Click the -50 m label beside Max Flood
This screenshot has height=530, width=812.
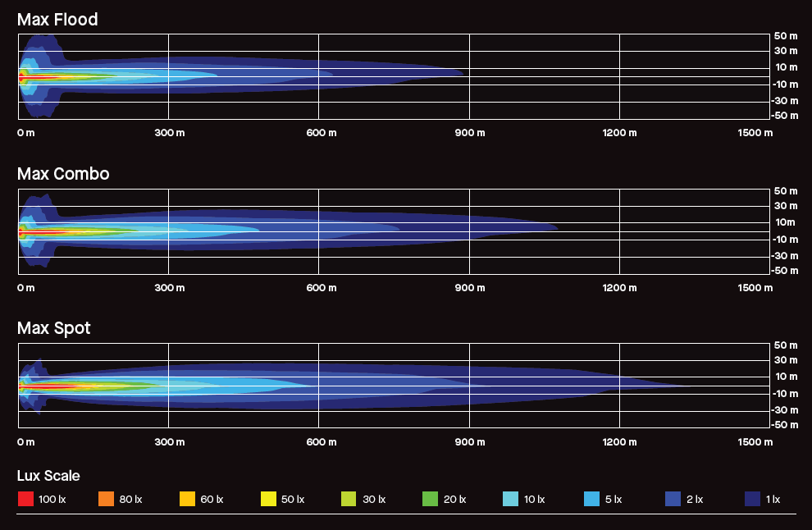pos(784,115)
